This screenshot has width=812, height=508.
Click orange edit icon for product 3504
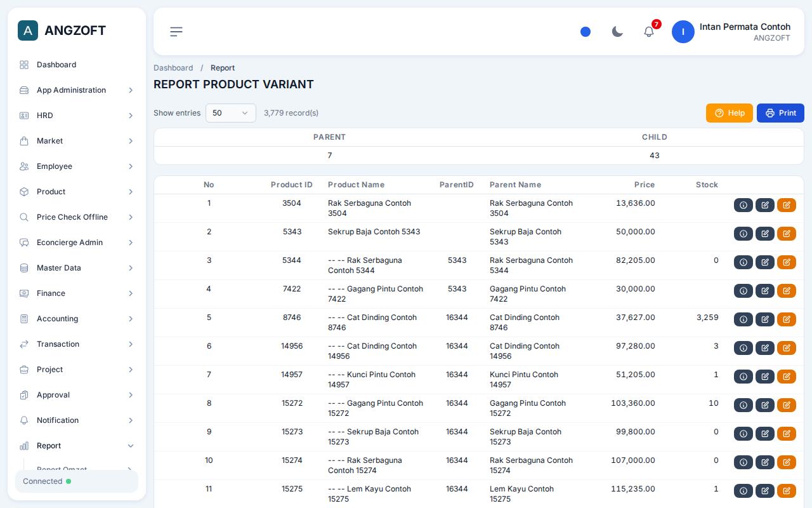coord(787,205)
